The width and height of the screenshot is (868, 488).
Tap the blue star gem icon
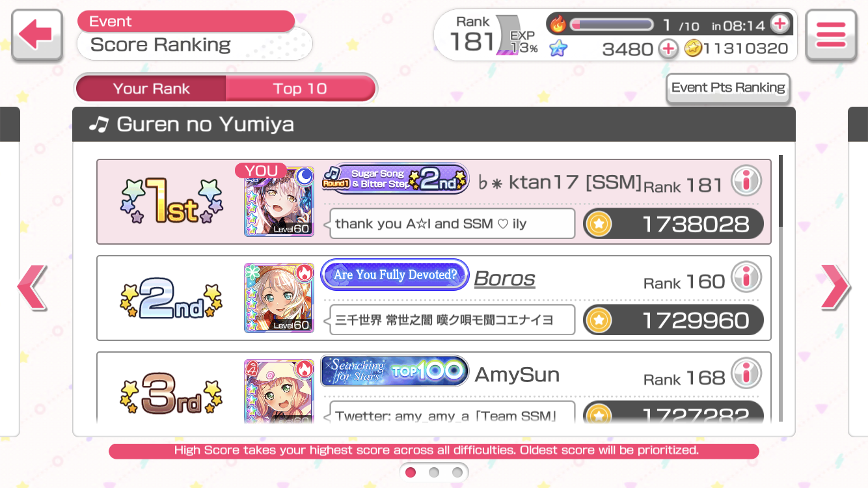(558, 48)
